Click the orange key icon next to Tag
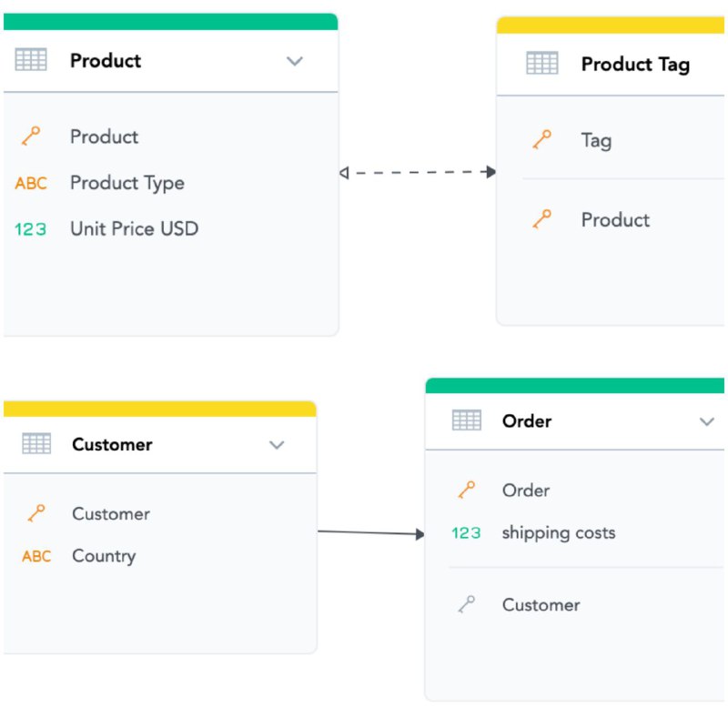The width and height of the screenshot is (728, 728). [x=541, y=139]
